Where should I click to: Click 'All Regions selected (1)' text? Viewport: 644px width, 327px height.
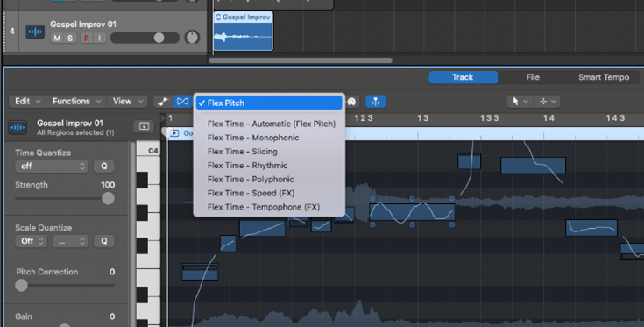75,132
